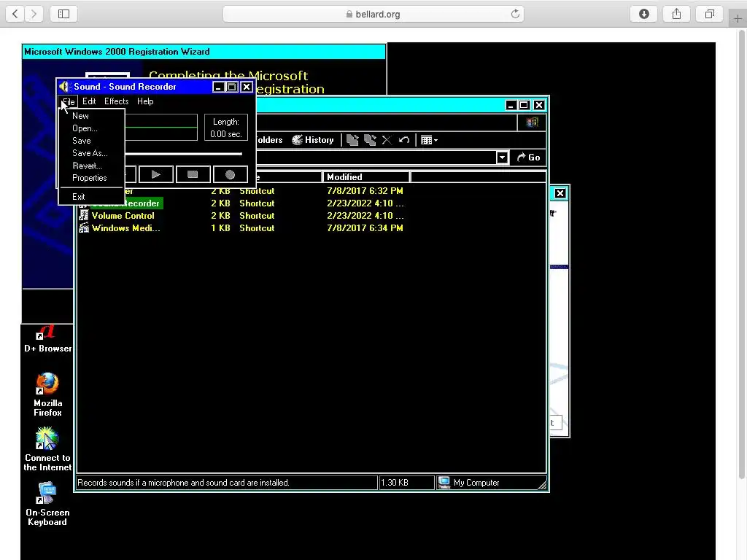Maximize the Explorer file window
This screenshot has width=747, height=560.
click(524, 105)
